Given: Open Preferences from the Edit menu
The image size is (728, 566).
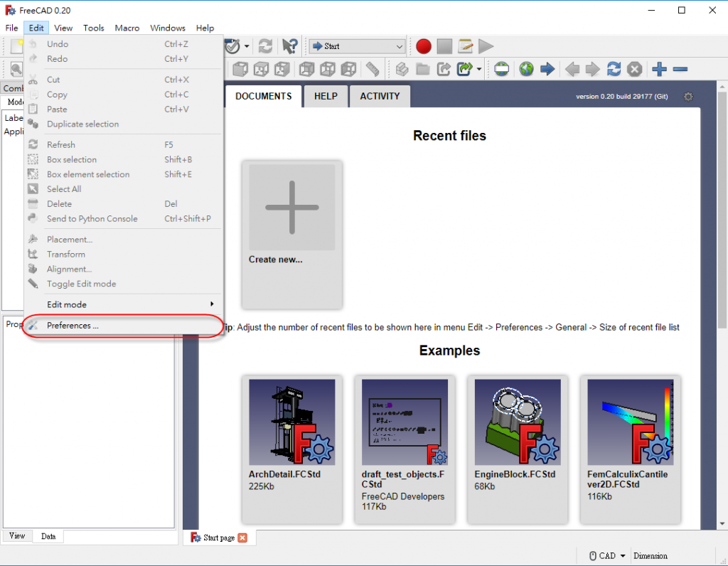Looking at the screenshot, I should pyautogui.click(x=73, y=326).
